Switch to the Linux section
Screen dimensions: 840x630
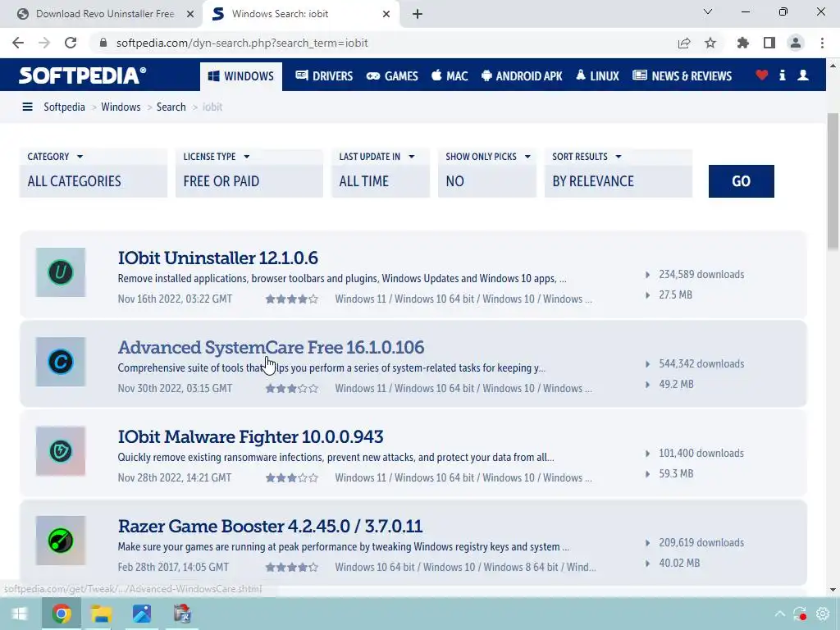click(597, 76)
